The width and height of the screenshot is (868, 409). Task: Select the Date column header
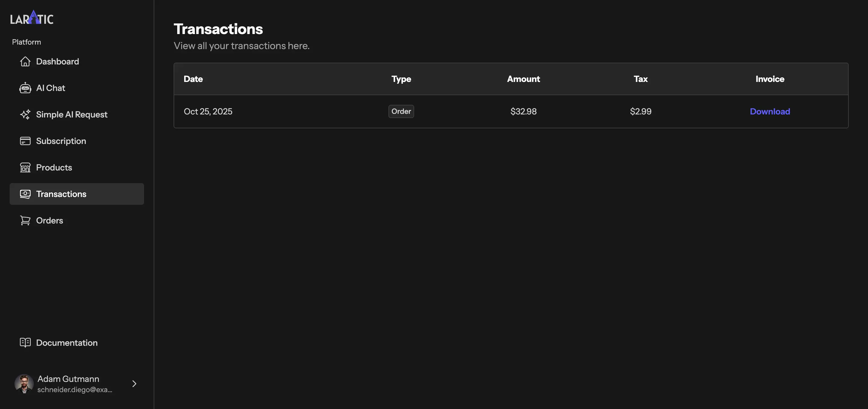pos(193,79)
